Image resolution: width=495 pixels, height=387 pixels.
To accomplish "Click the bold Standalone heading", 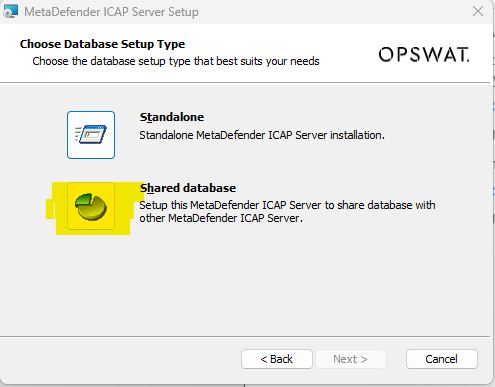I will pyautogui.click(x=172, y=117).
